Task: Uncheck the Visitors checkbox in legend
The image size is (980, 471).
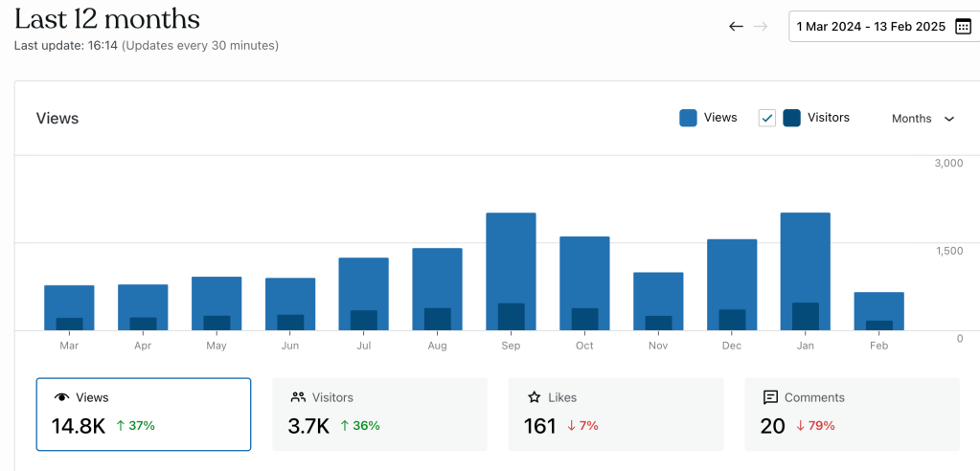Action: [x=766, y=118]
